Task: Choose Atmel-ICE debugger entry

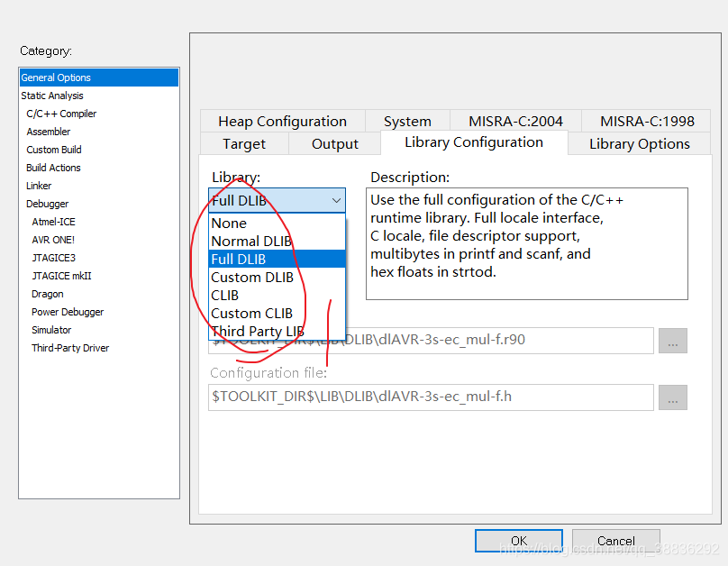Action: (x=53, y=222)
